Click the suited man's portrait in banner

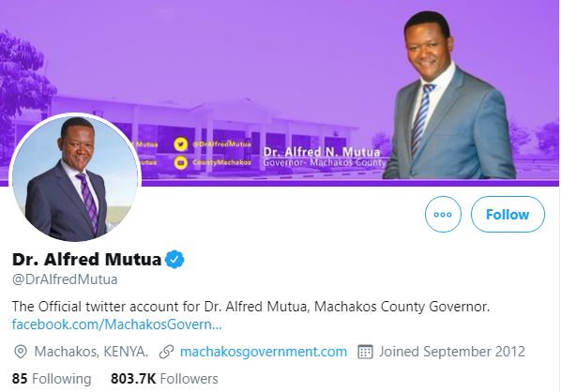[x=449, y=97]
